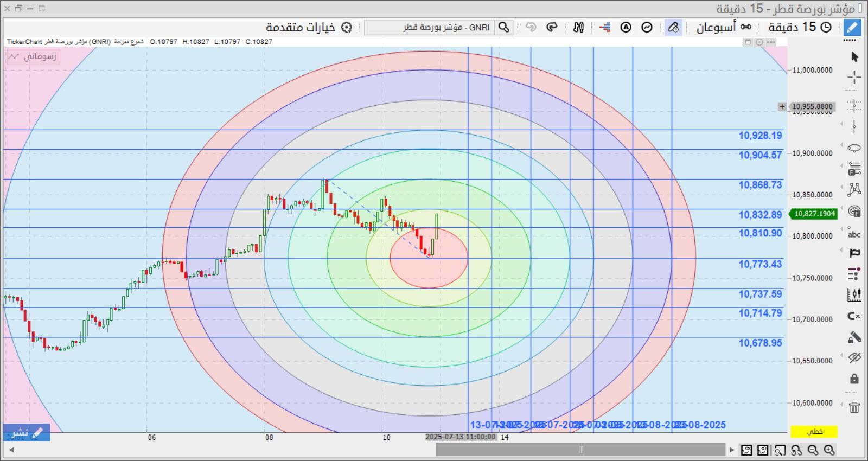868x461 pixels.
Task: Open the 15 دقيقة interval selector
Action: pos(800,27)
